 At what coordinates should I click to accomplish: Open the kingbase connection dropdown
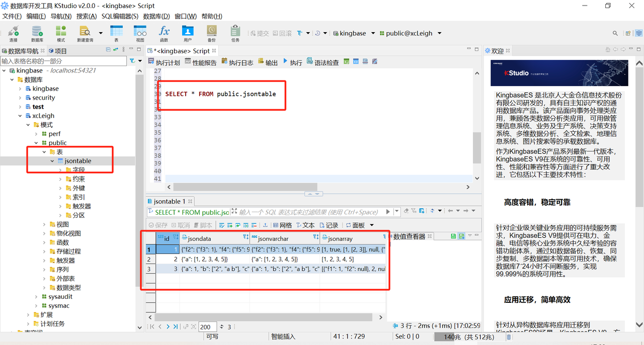coord(373,33)
